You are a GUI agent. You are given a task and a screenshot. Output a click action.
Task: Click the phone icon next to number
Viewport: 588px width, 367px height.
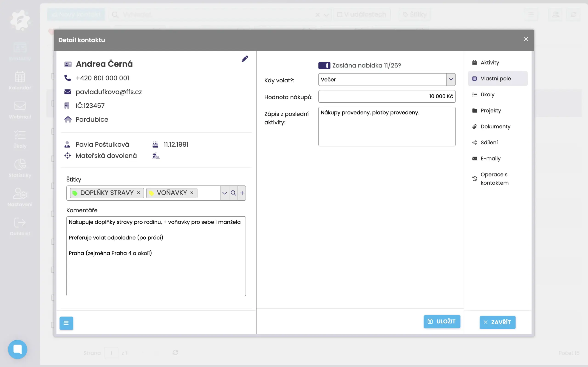coord(68,78)
